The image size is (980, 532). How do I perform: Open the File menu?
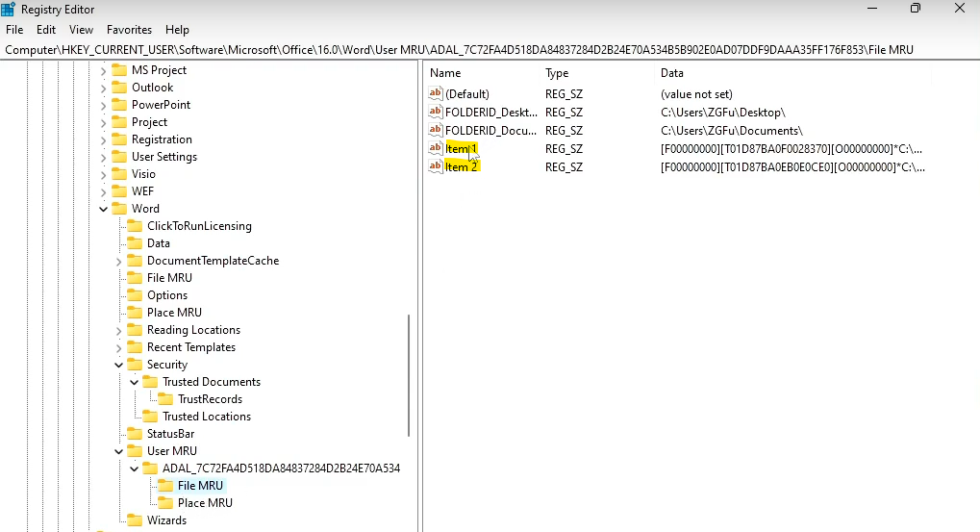click(14, 30)
